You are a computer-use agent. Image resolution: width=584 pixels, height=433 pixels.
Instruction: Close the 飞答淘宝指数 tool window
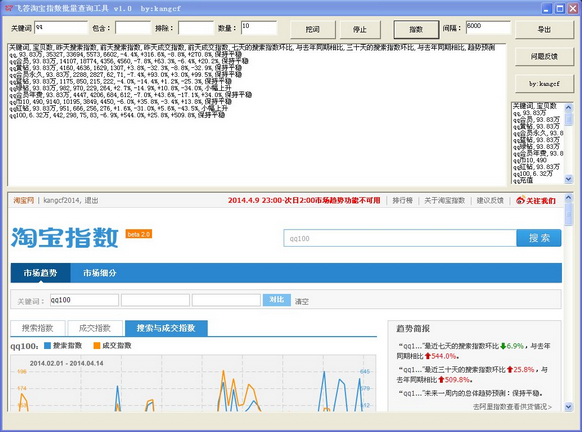(573, 9)
